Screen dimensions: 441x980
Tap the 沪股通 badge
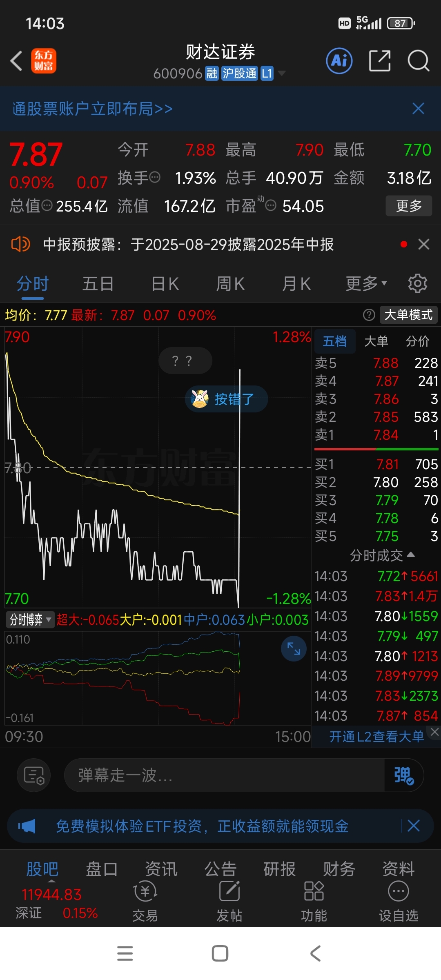click(239, 73)
